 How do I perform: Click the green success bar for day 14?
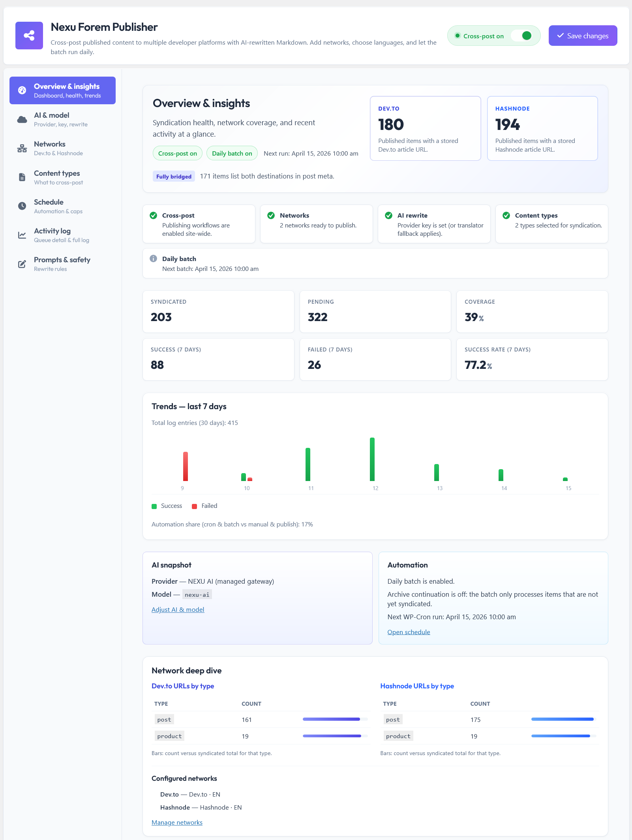coord(501,475)
